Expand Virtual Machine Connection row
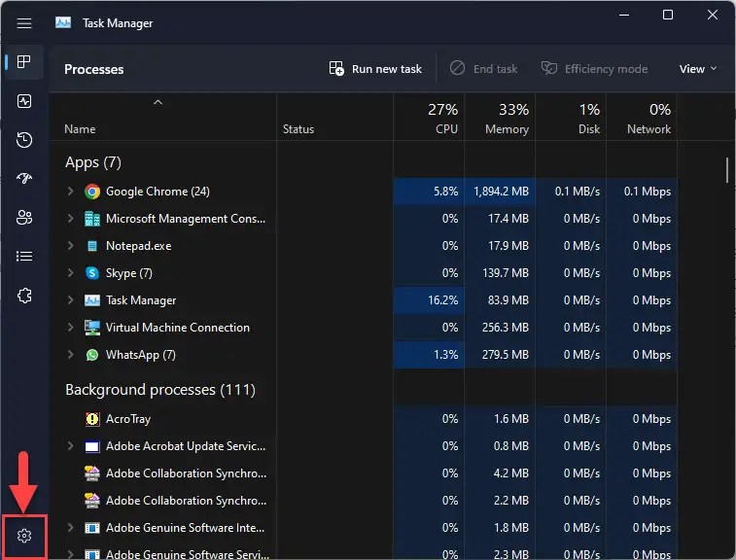Viewport: 736px width, 560px height. pyautogui.click(x=70, y=328)
